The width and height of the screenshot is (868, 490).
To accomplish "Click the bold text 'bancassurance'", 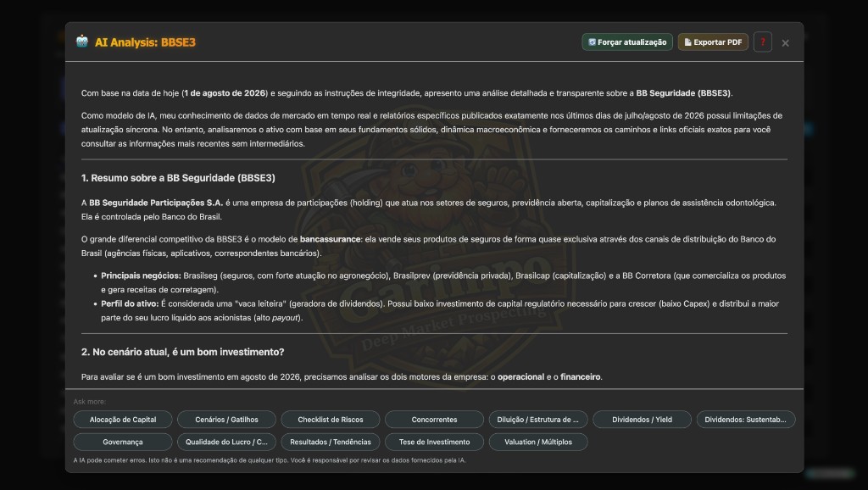I will tap(330, 239).
